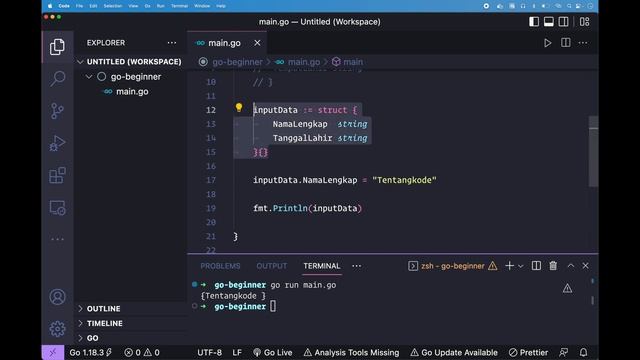The width and height of the screenshot is (640, 360).
Task: Maximize the panel with up chevron
Action: click(x=571, y=266)
